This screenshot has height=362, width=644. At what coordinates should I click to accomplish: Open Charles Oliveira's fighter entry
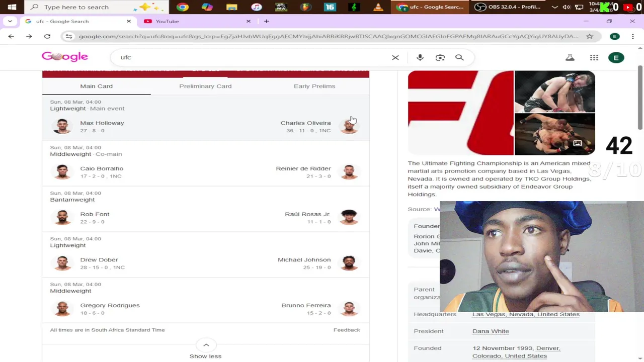[x=305, y=123]
